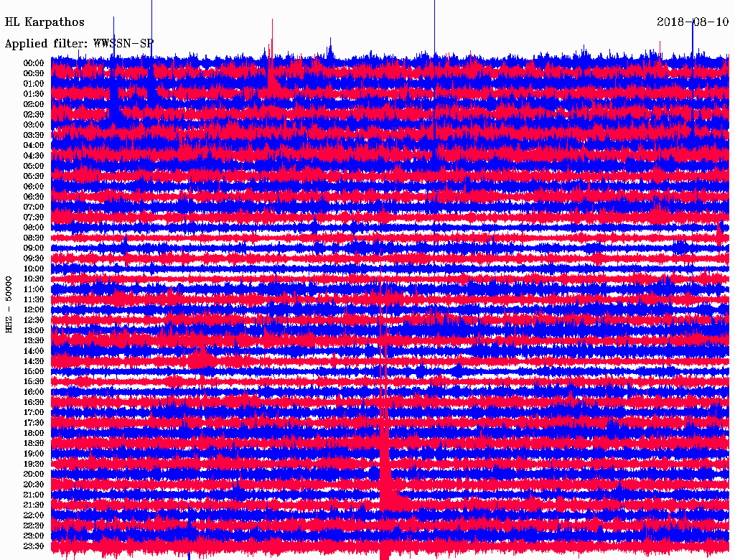This screenshot has width=735, height=560.
Task: Select the 07:00 time label
Action: click(34, 207)
